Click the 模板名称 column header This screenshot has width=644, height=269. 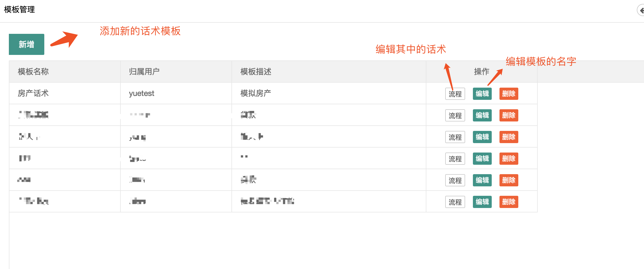[33, 72]
